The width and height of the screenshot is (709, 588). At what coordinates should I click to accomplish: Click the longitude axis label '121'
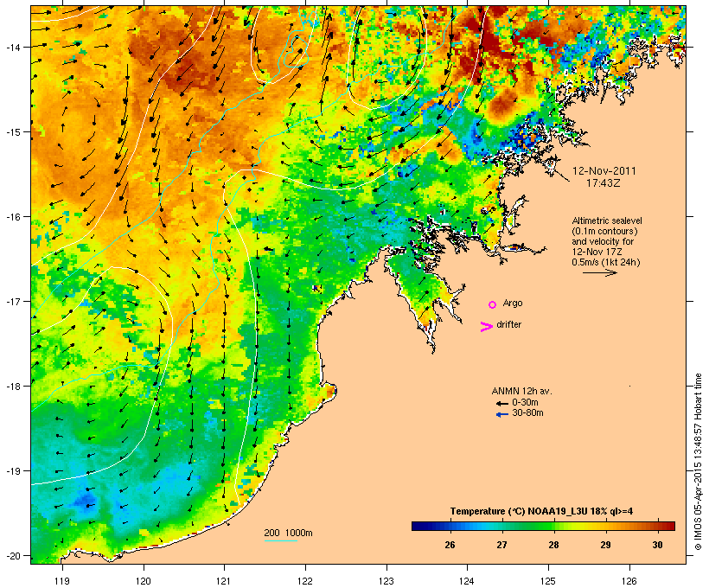tap(224, 581)
